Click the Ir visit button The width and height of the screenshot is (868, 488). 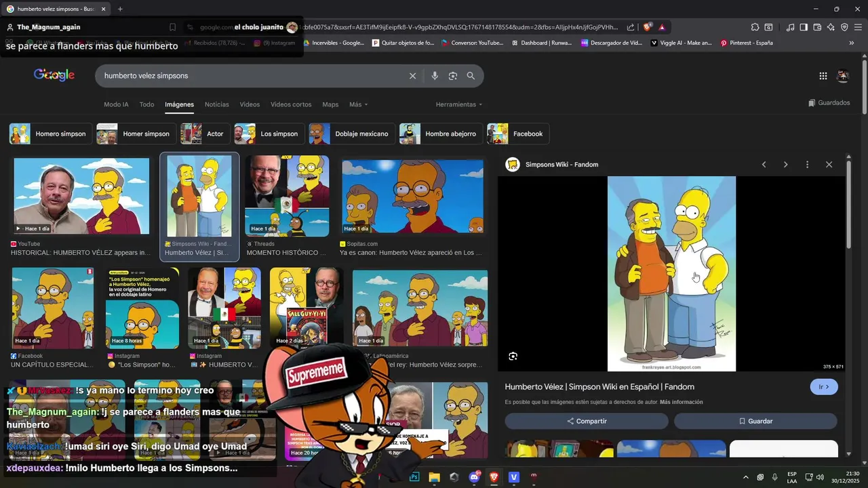(824, 387)
